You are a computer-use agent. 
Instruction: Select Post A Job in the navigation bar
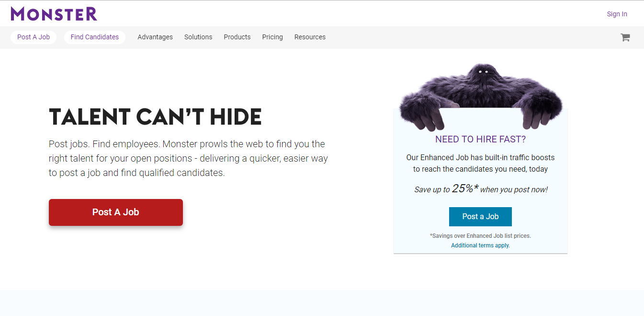pos(34,37)
